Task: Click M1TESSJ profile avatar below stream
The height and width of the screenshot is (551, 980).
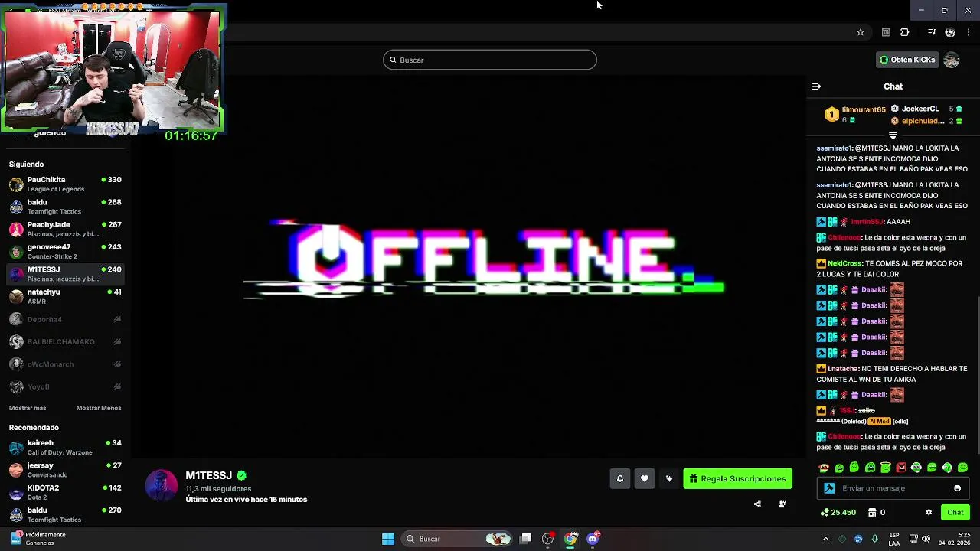Action: [x=161, y=485]
